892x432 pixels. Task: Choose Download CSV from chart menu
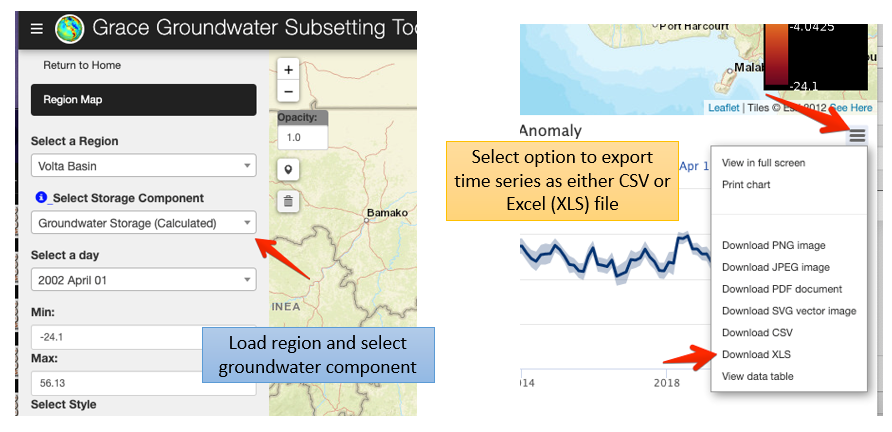pyautogui.click(x=757, y=332)
